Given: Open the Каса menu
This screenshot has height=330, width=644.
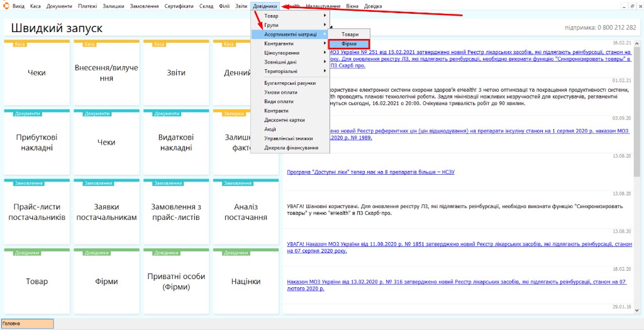Looking at the screenshot, I should click(x=35, y=6).
